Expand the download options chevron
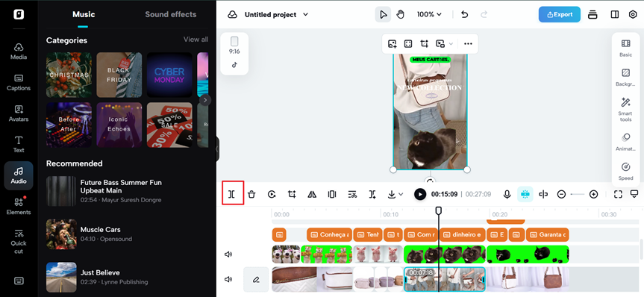 (401, 194)
